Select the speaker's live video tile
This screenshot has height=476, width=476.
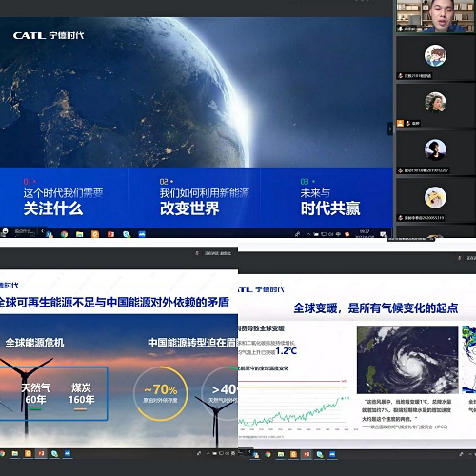(x=435, y=16)
